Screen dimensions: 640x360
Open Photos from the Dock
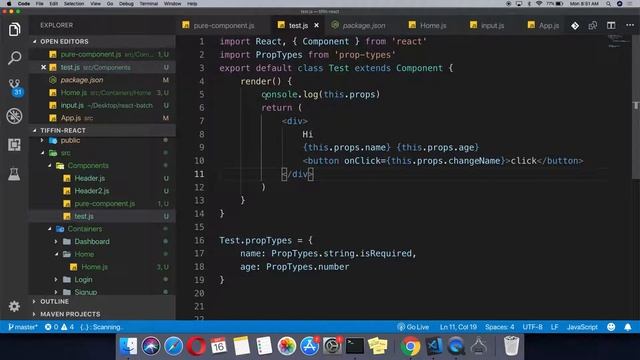pos(287,346)
